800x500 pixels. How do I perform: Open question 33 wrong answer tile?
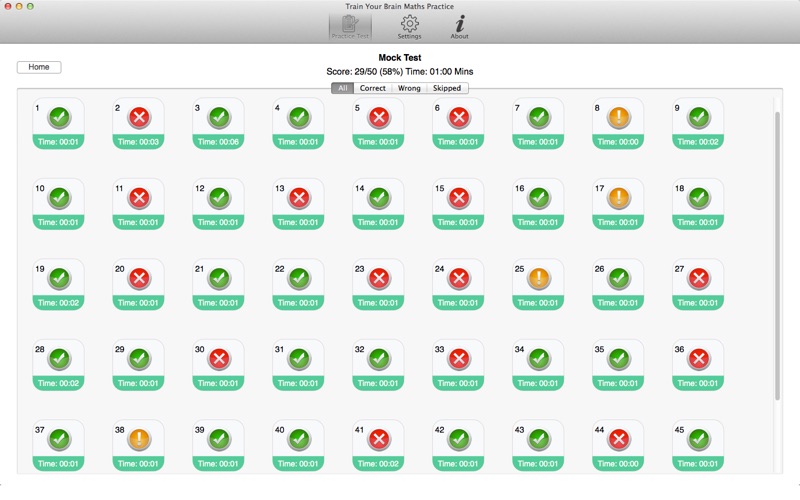pos(458,365)
